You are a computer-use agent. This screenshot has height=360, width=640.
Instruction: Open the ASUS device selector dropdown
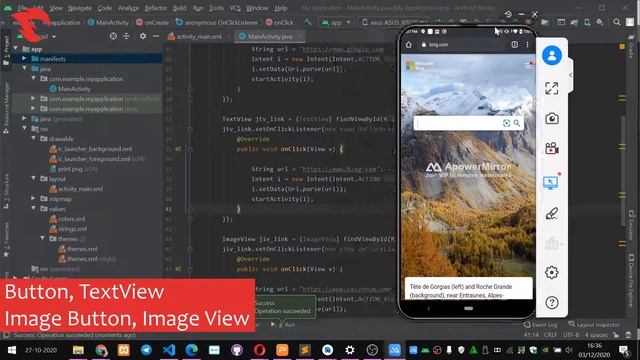[394, 22]
